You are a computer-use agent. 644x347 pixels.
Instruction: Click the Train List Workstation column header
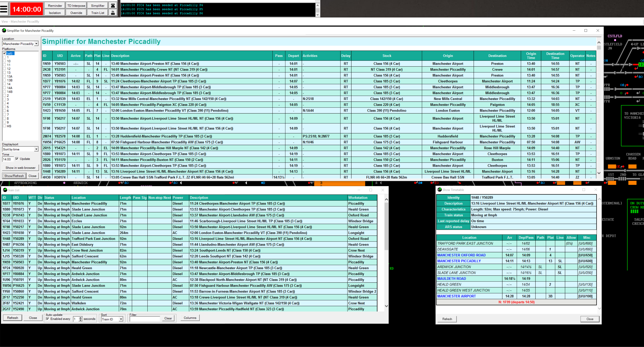pyautogui.click(x=362, y=198)
